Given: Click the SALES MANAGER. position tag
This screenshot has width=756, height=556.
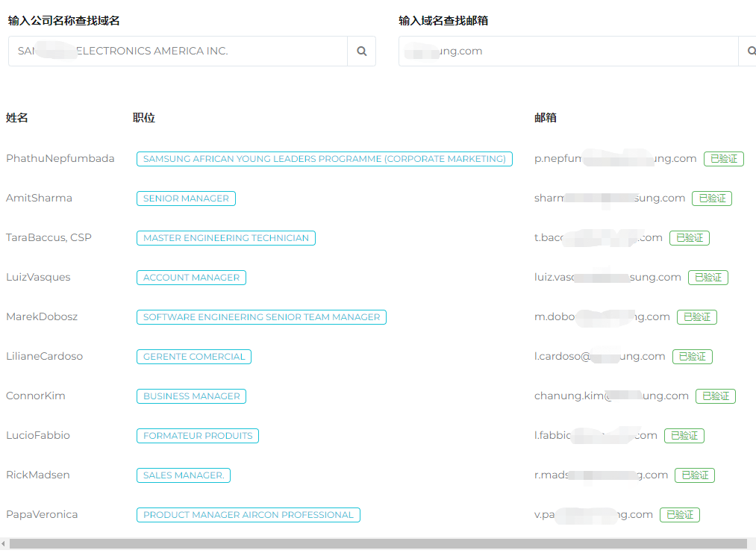Looking at the screenshot, I should pos(184,475).
